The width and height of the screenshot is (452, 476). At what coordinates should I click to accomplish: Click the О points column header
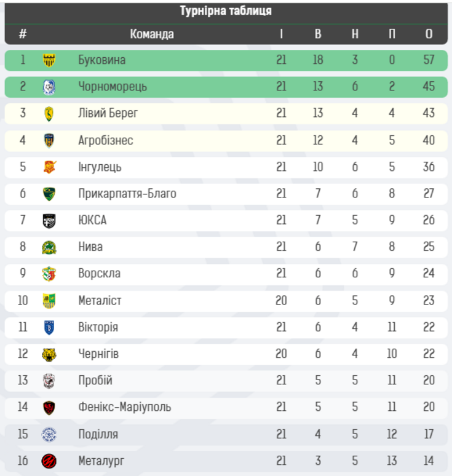point(429,34)
